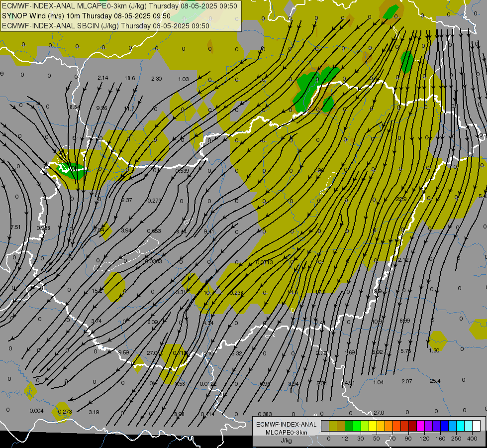Viewport: 487px width, 448px height.
Task: Select the pure blue legend swatch
Action: [x=444, y=426]
